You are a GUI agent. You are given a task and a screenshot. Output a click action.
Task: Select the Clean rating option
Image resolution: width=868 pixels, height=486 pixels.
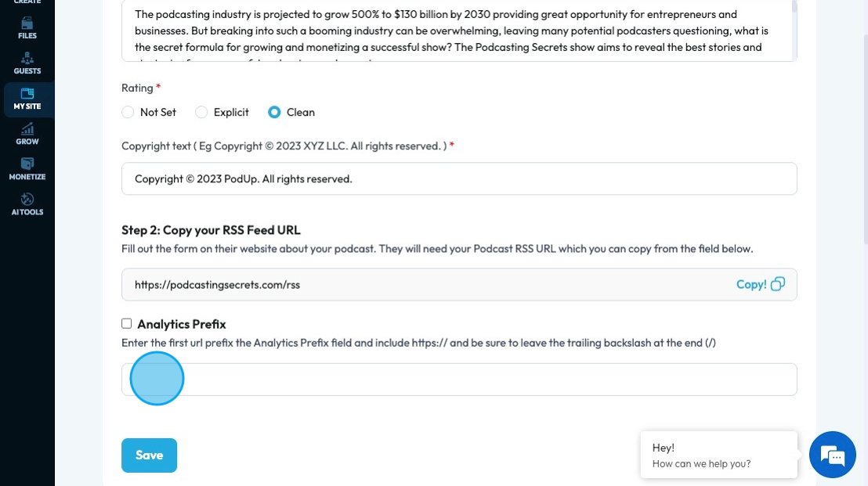274,113
